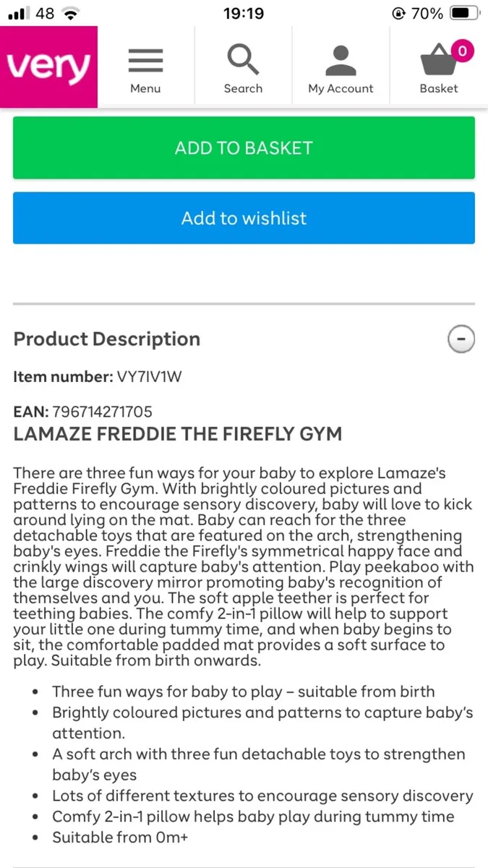
Task: Tap the Menu label in header
Action: [x=145, y=88]
